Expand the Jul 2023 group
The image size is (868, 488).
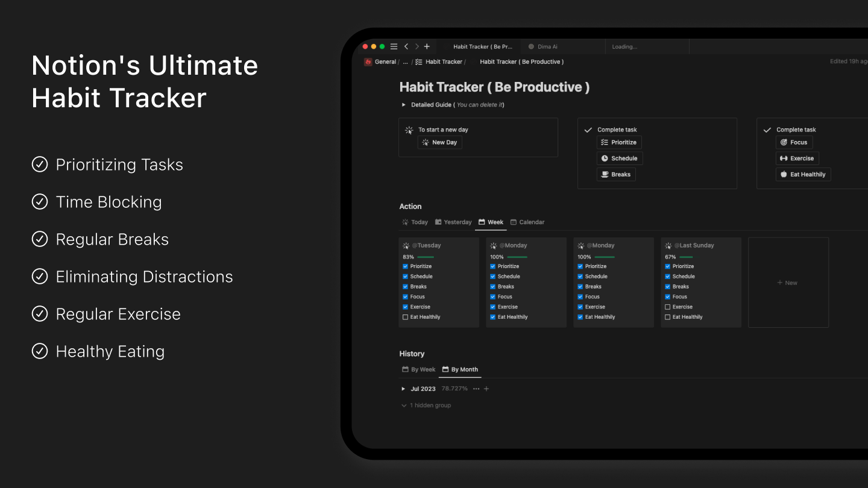click(x=403, y=389)
